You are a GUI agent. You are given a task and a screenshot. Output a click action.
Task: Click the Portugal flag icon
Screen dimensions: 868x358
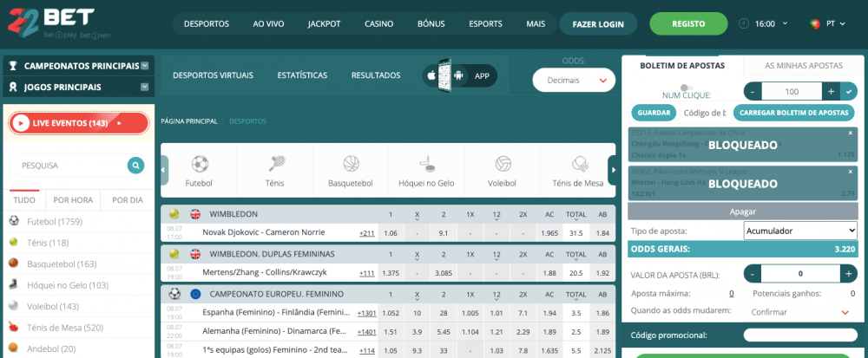814,23
